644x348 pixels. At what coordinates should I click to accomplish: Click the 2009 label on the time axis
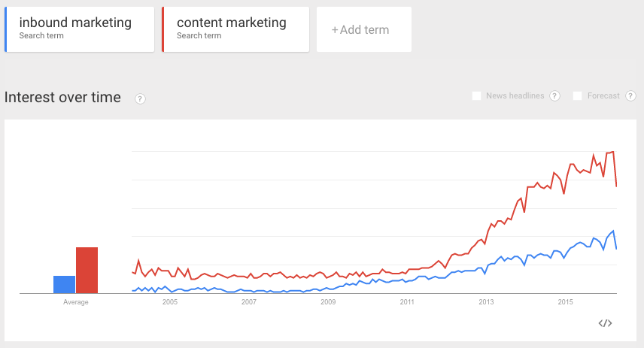328,302
